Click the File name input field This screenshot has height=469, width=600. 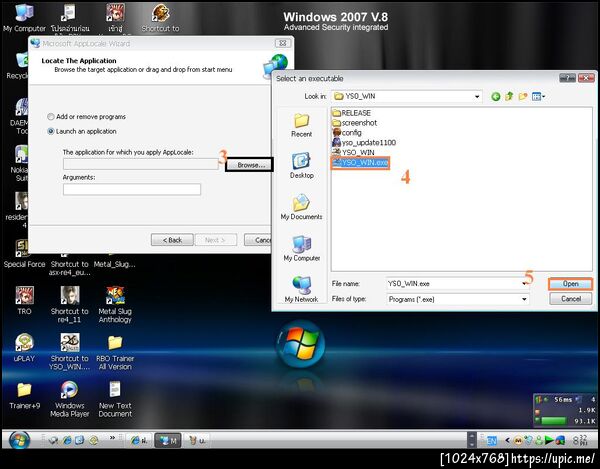(454, 283)
